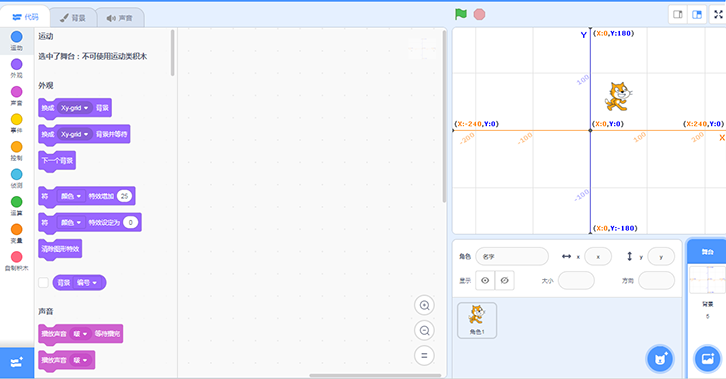Click the sprite y coordinate field
This screenshot has width=726, height=379.
point(661,256)
